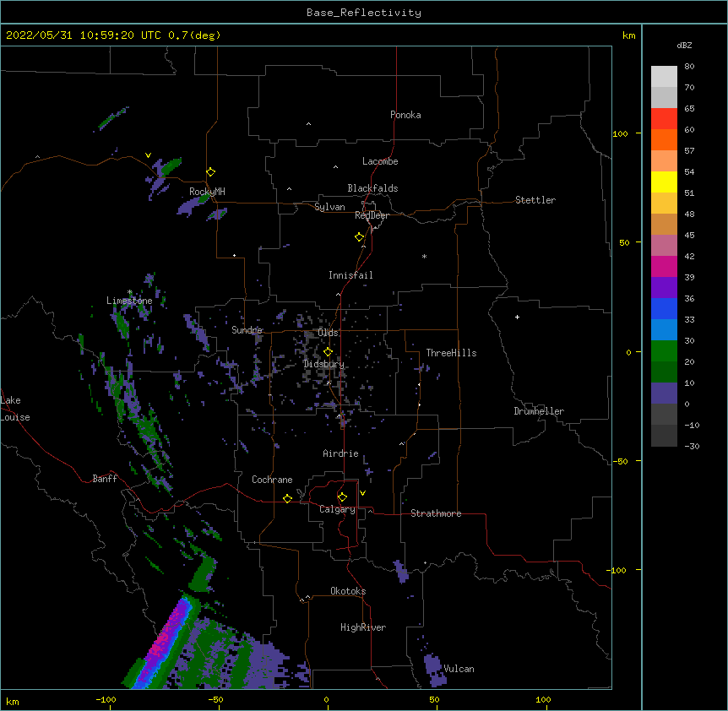Click the yellow V marker northwest of RockyMH
Image resolution: width=728 pixels, height=711 pixels.
(148, 155)
